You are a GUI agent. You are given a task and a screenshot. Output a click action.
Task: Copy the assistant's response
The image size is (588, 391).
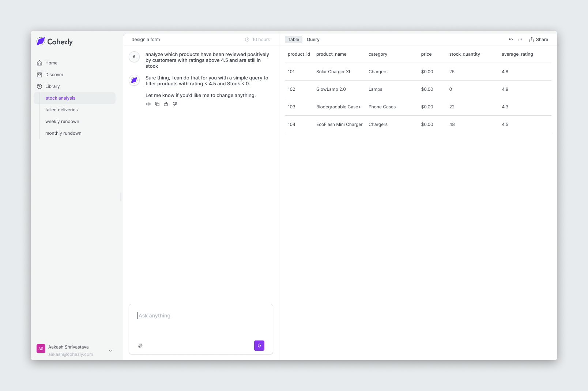[x=157, y=104]
